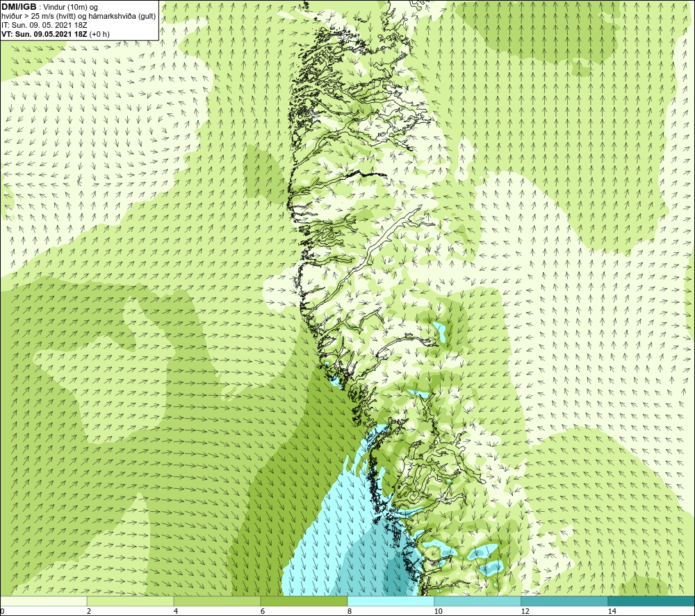Select the 2–4 m/s light green swatch
695x616 pixels.
(x=131, y=601)
